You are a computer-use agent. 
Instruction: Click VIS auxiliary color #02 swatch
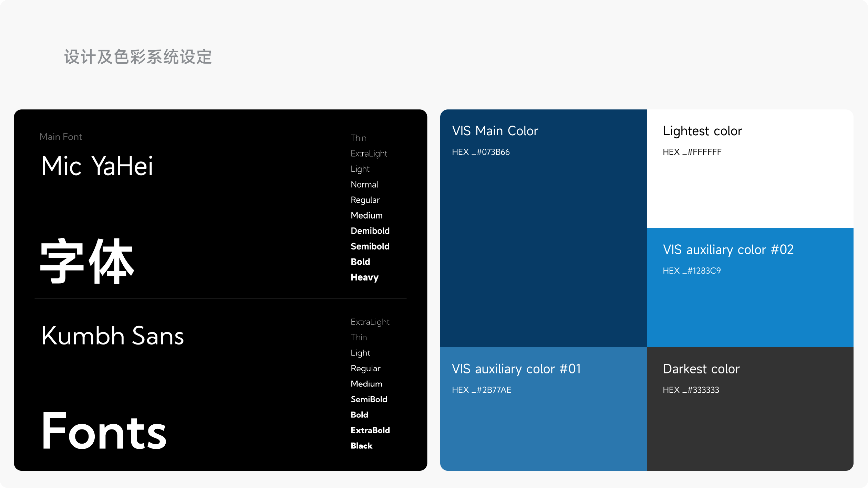click(x=750, y=306)
